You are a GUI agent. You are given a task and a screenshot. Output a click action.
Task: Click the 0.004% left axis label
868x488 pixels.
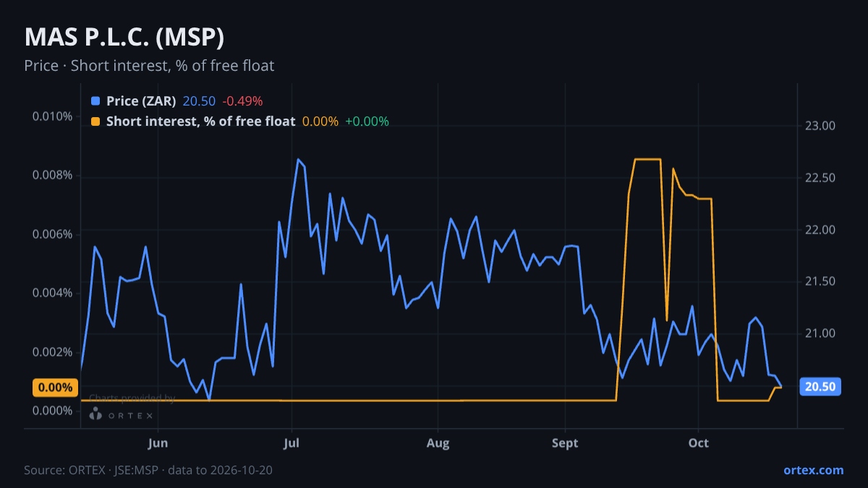[x=52, y=293]
